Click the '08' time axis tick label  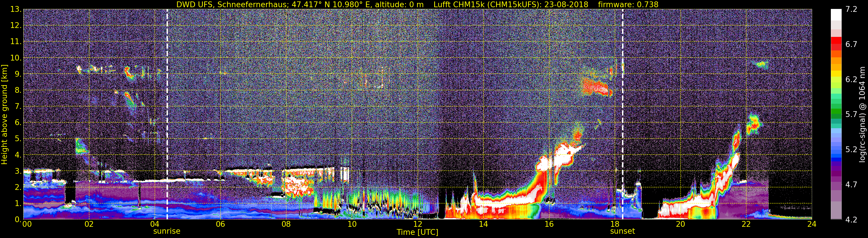click(286, 224)
